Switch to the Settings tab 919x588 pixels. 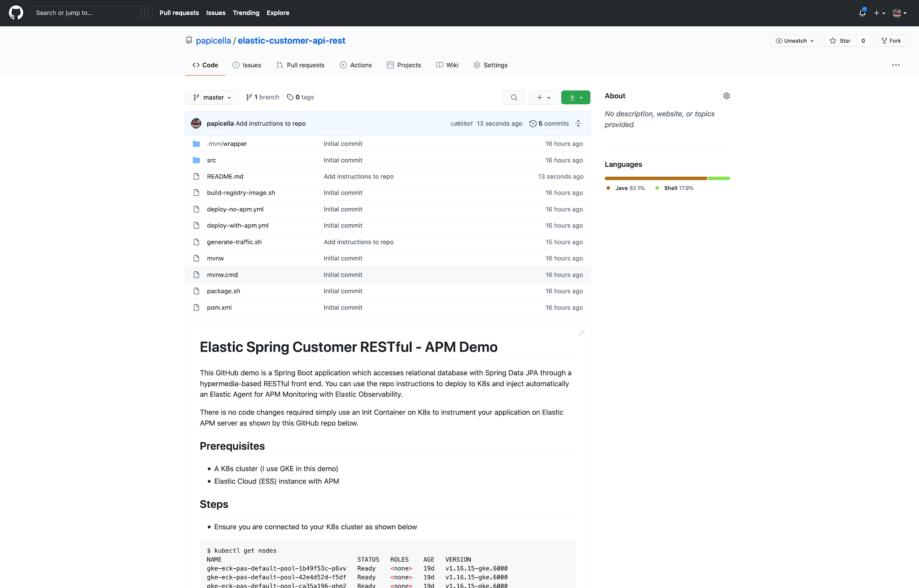pos(490,65)
